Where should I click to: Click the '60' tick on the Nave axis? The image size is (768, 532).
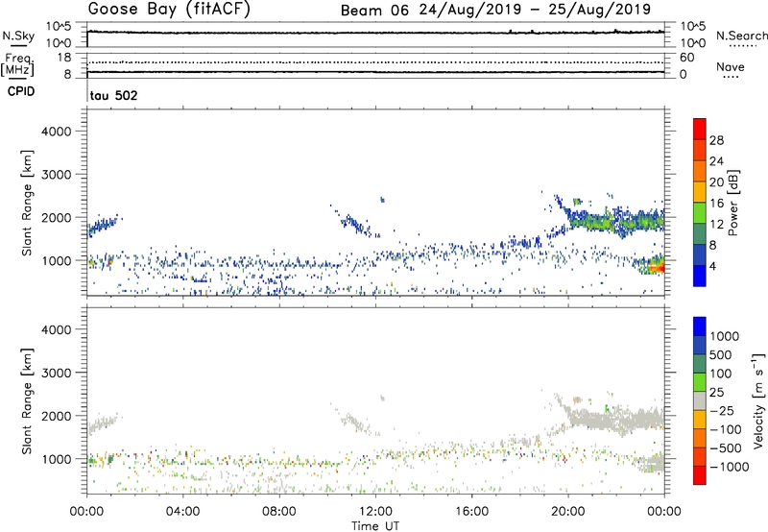686,58
